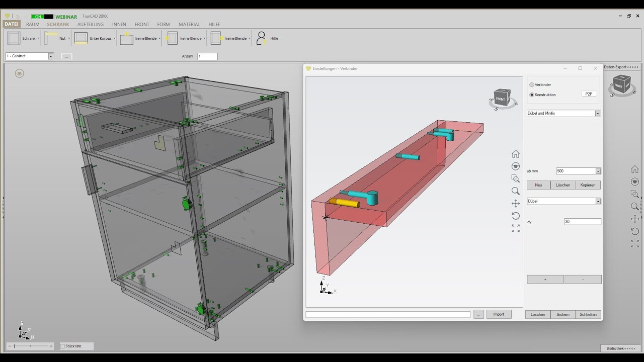Expand the Schrank dropdown arrow
Screen dimensions: 644x362
click(39, 38)
